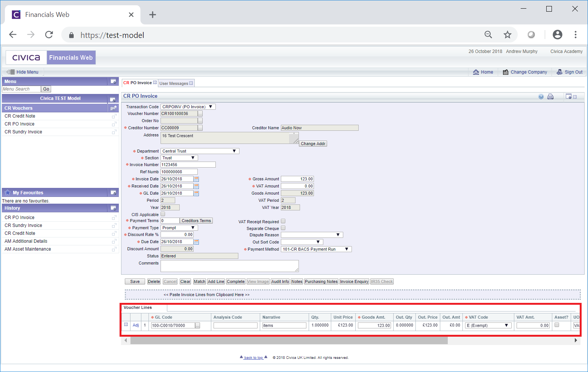The width and height of the screenshot is (588, 372).
Task: Open Department dropdown
Action: pyautogui.click(x=200, y=151)
